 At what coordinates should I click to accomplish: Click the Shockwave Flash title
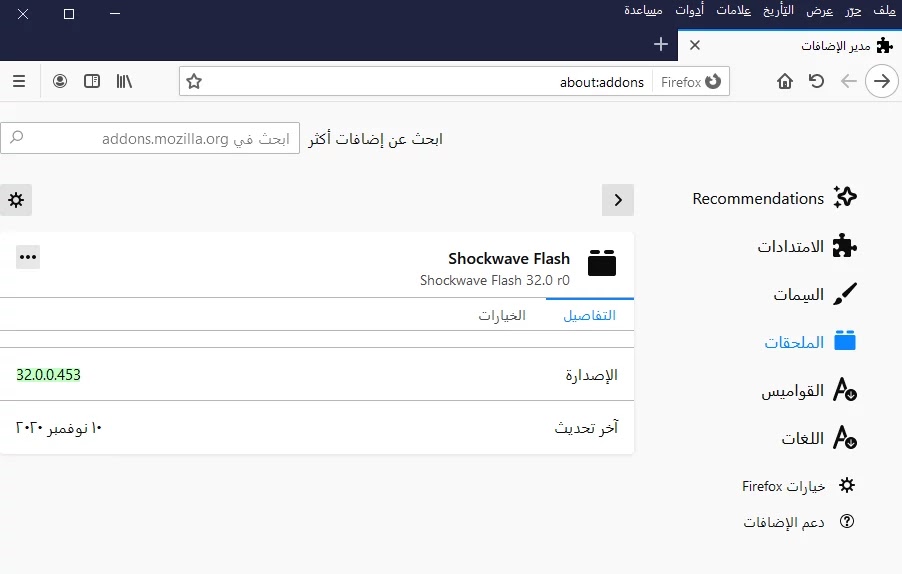[509, 259]
